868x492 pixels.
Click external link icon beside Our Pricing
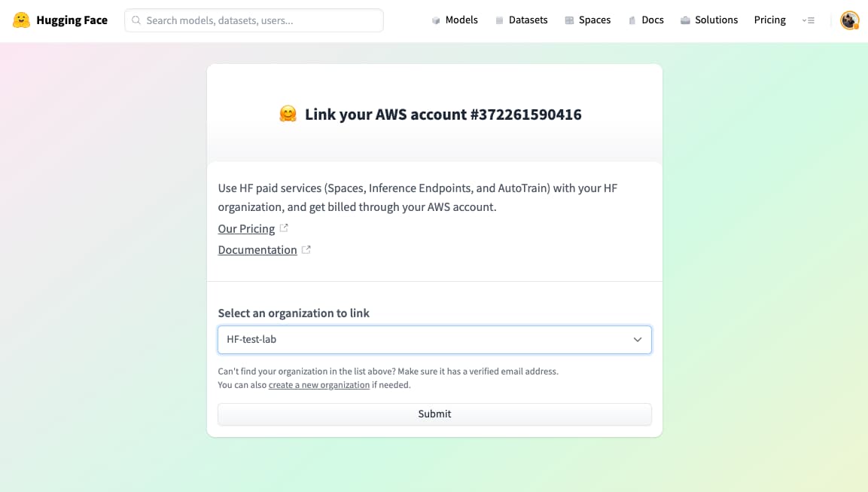[x=284, y=228]
